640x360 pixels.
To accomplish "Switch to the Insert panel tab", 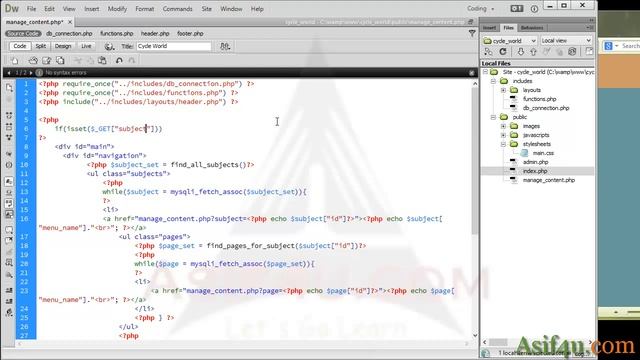I will (489, 28).
